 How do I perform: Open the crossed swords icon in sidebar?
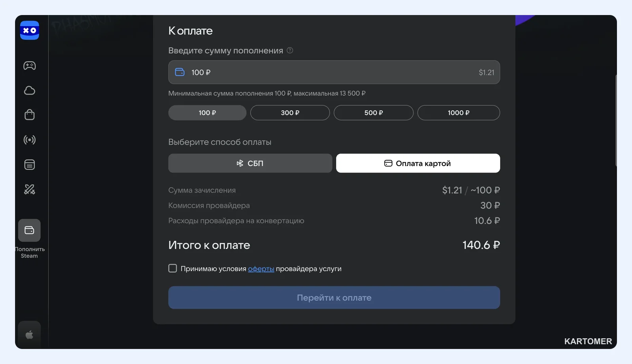(x=30, y=190)
